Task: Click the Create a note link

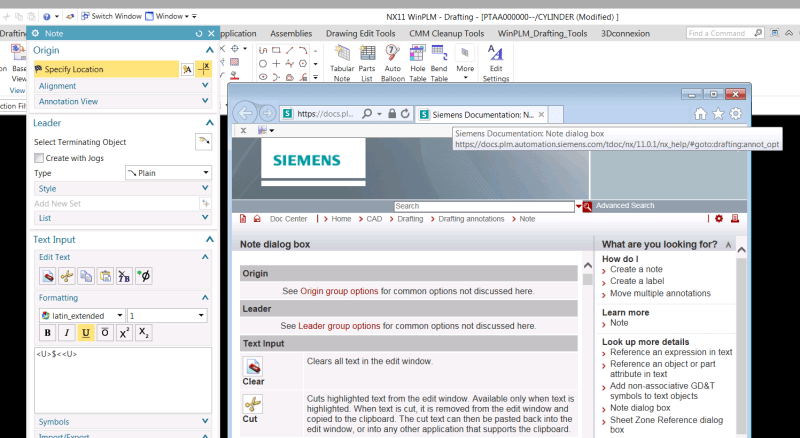Action: [636, 269]
